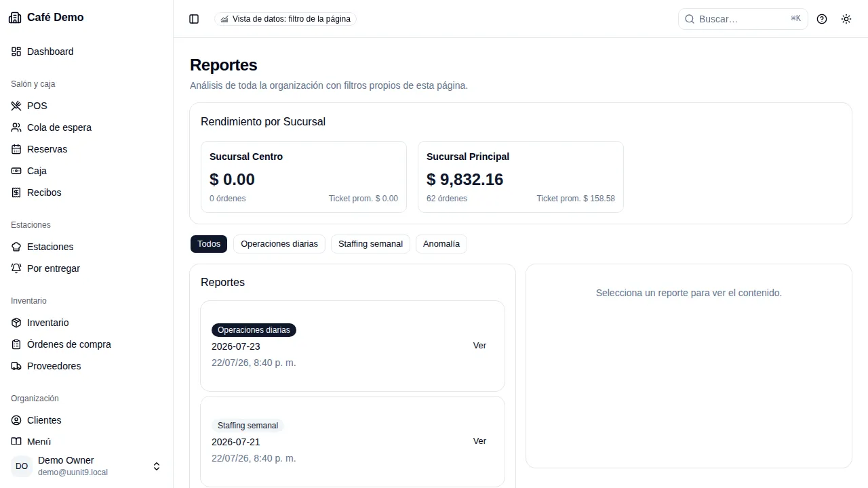Click the demo@uunit9.local email text
Image resolution: width=868 pixels, height=488 pixels.
[x=73, y=472]
